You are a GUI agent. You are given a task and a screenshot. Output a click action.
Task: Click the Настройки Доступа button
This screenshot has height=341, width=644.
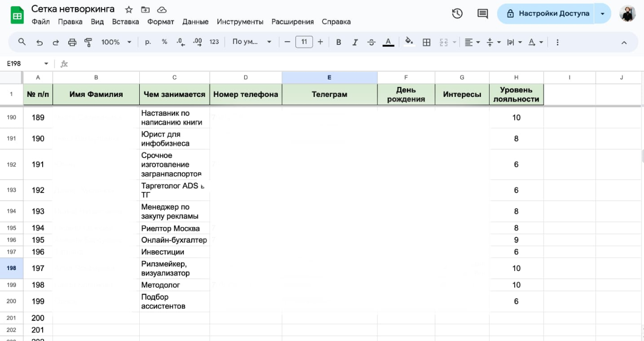pos(548,14)
